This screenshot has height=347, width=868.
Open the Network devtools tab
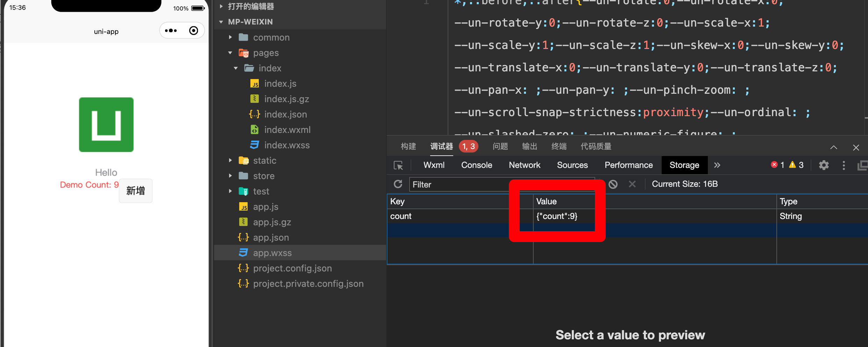click(525, 165)
